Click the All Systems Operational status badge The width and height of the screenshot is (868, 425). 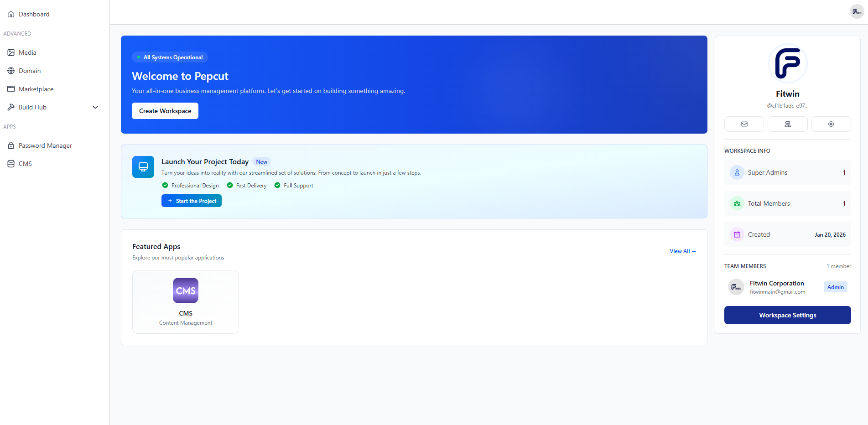[x=169, y=57]
